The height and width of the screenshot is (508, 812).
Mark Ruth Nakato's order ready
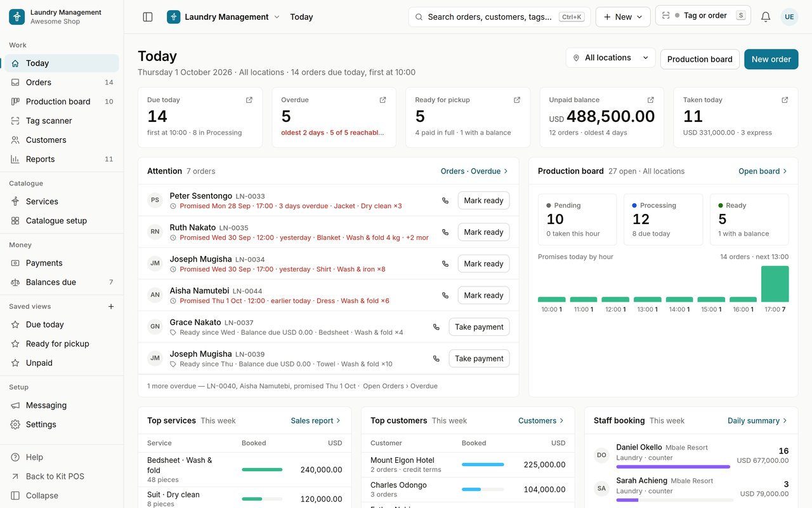click(x=483, y=232)
